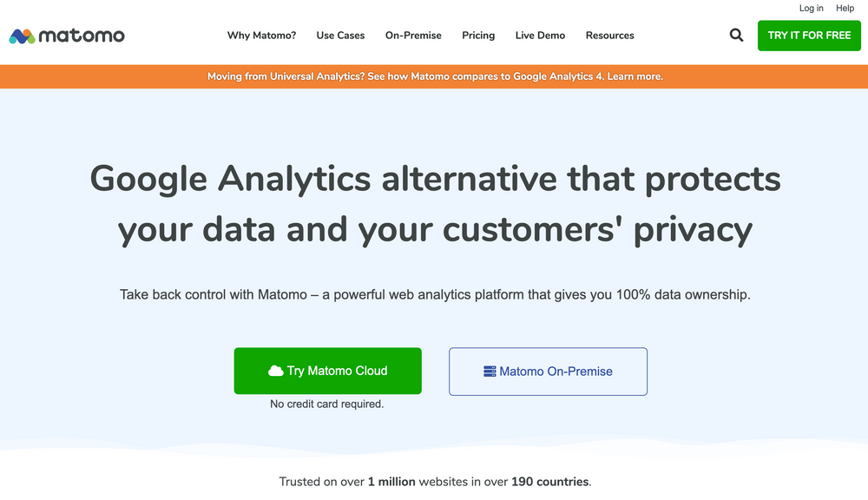
Task: Open the Use Cases menu
Action: (340, 36)
